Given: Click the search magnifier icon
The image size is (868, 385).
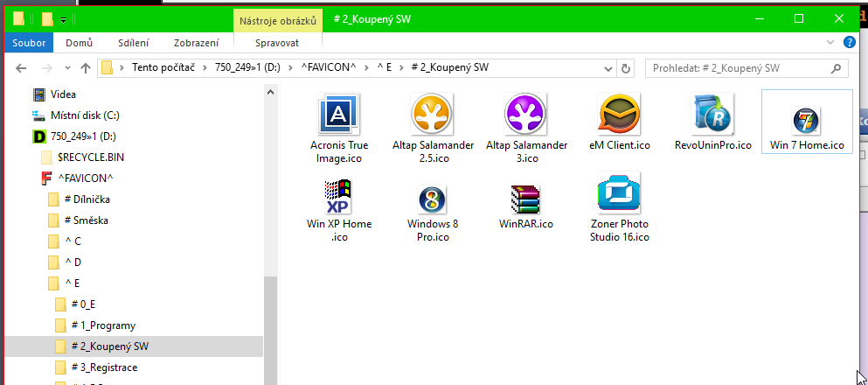Looking at the screenshot, I should click(x=836, y=69).
